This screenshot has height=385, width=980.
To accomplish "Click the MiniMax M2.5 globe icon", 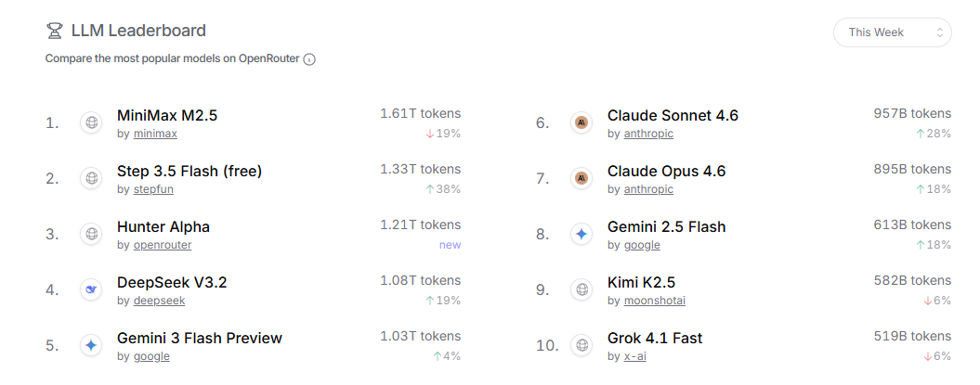I will (x=91, y=122).
